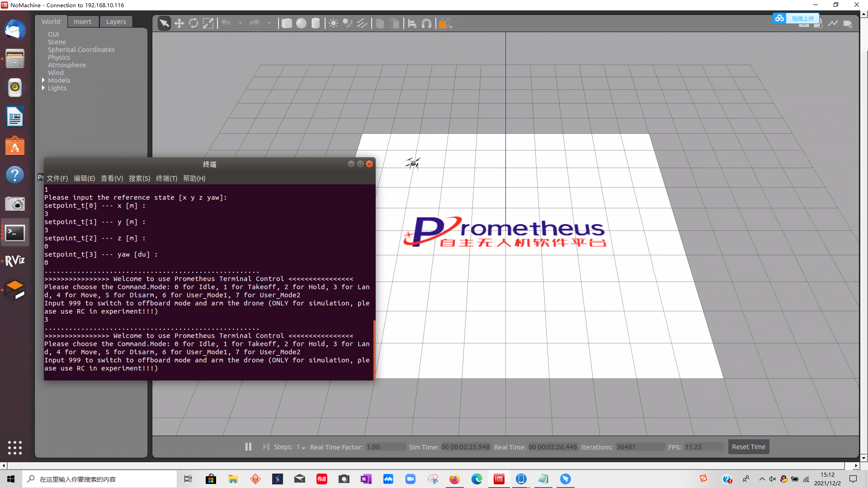Viewport: 868px width, 488px height.
Task: Click the Baidu cloud upload widget
Action: point(795,18)
